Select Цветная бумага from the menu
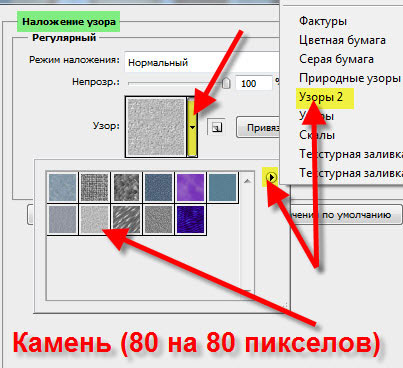 342,40
